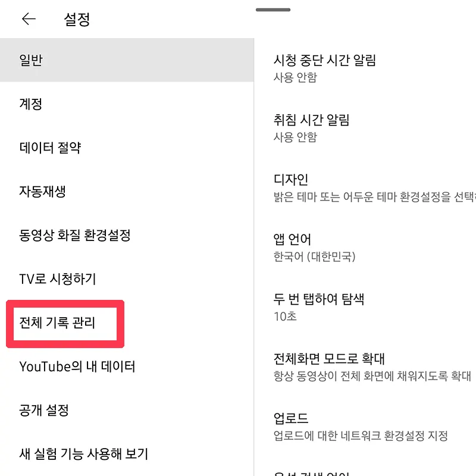
Task: Select the 일반 settings category
Action: [x=127, y=60]
